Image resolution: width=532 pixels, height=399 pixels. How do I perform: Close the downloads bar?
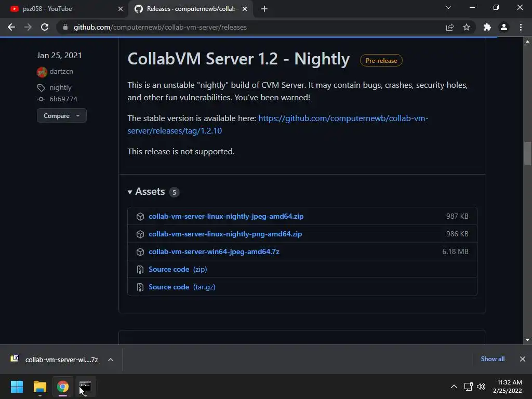pos(523,359)
